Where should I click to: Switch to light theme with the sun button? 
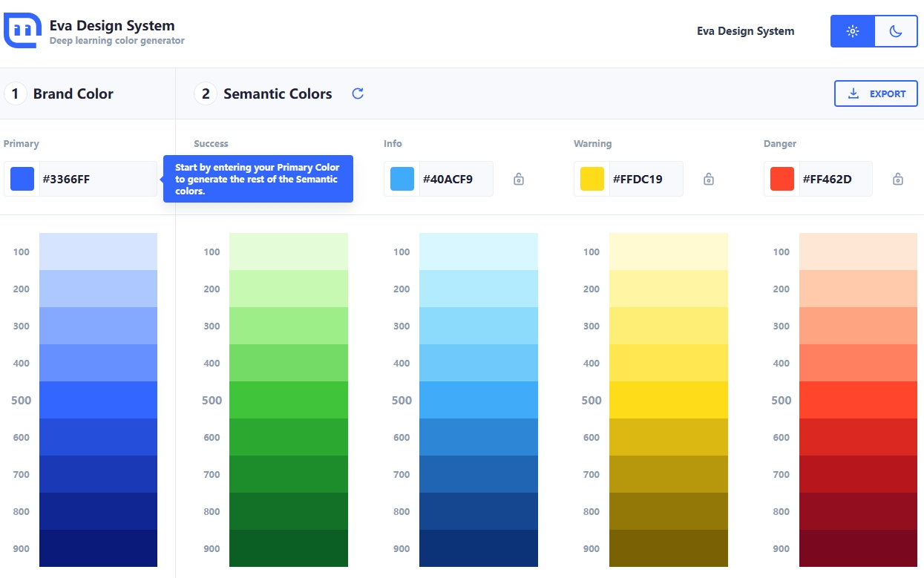(853, 31)
